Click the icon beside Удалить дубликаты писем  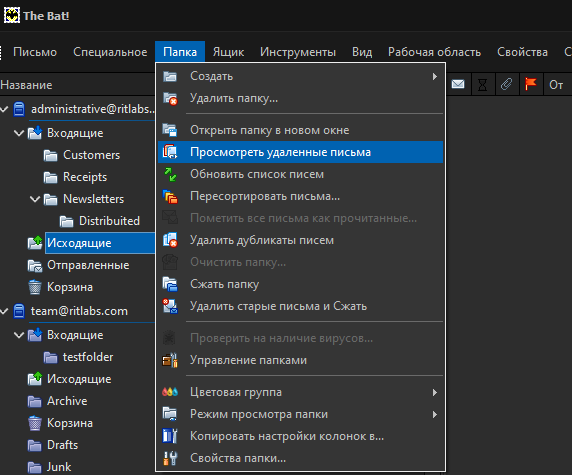pos(170,240)
